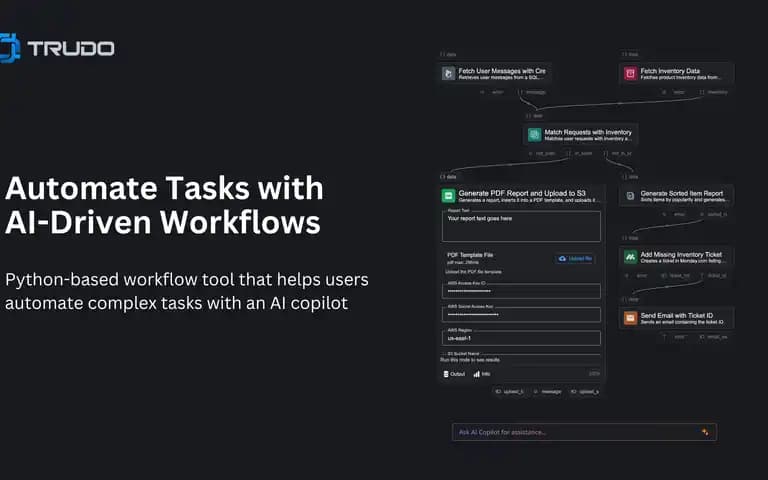Click the data input port above Generate PDF Report
Viewport: 768px width, 480px height.
tap(448, 176)
